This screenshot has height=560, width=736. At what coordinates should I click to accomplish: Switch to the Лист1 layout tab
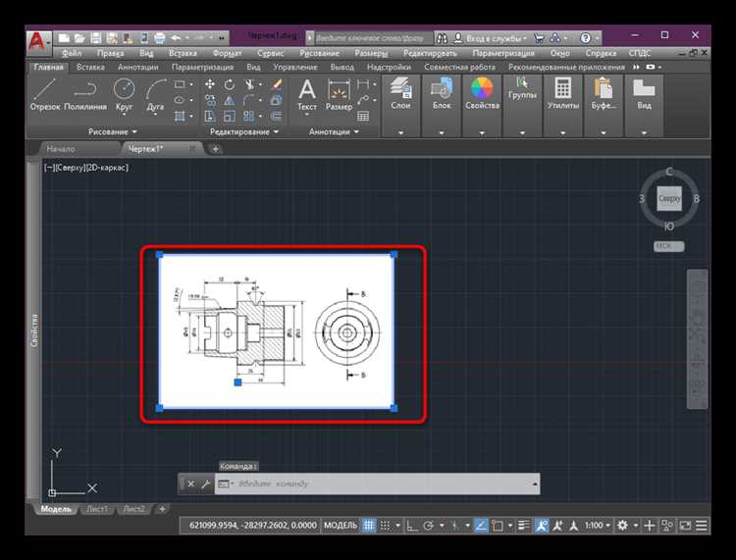click(x=97, y=509)
